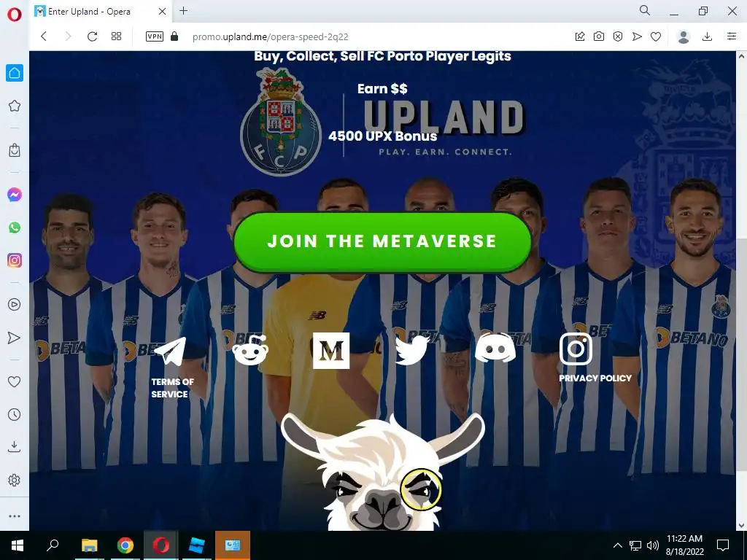Screen dimensions: 747x560
Task: Open Upland Telegram icon link
Action: 170,351
